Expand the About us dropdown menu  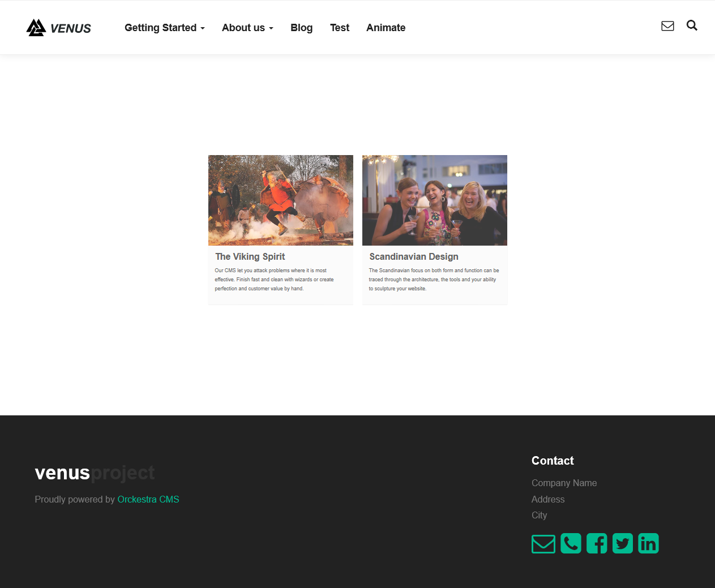247,28
